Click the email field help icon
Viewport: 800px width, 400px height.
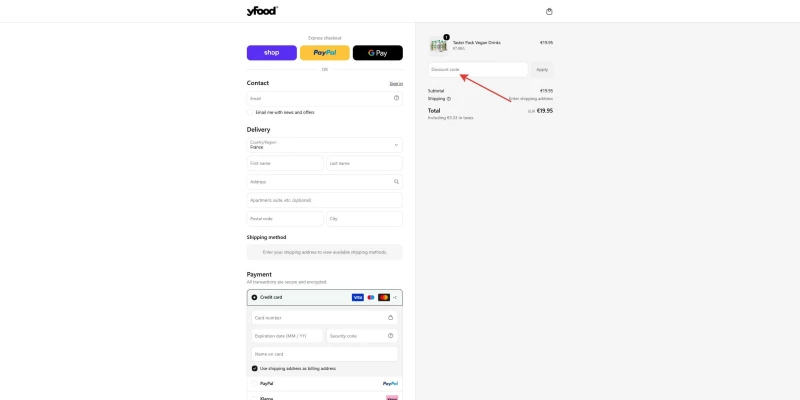point(396,98)
